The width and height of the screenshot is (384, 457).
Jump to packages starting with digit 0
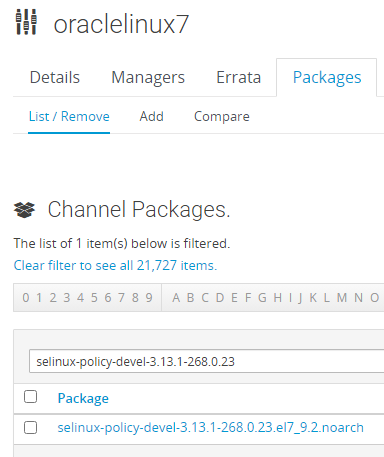(26, 298)
